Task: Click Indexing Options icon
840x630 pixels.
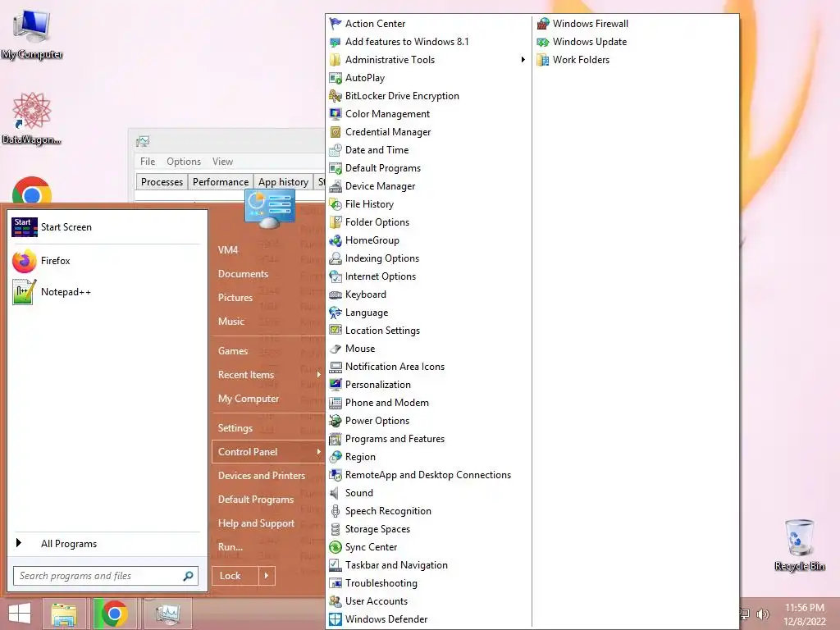Action: [336, 258]
